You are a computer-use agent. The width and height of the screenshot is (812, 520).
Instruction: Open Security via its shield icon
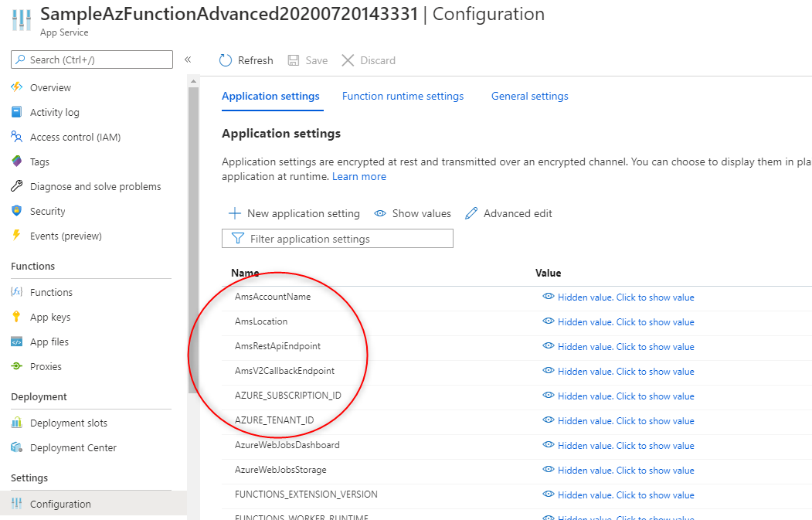pos(16,211)
